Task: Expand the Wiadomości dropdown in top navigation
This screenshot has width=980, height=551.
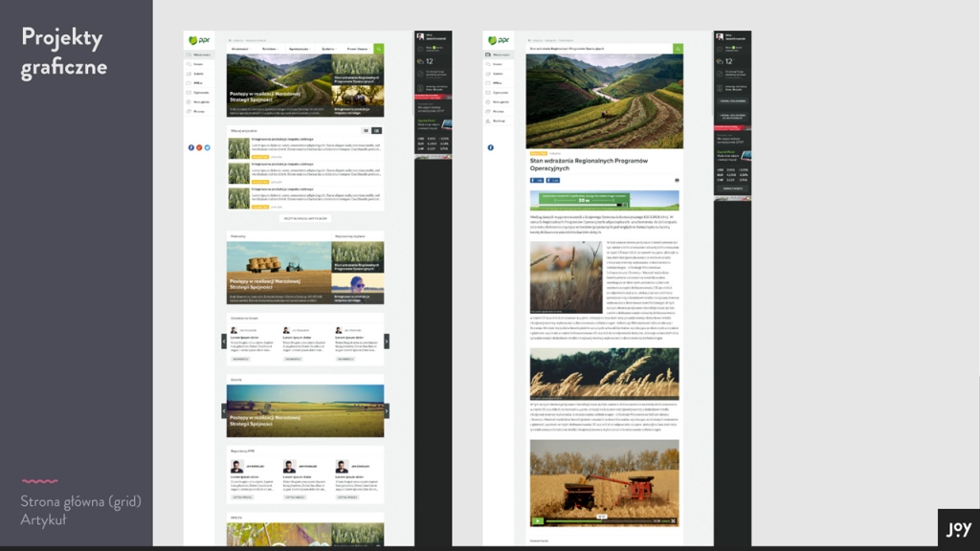Action: (x=245, y=48)
